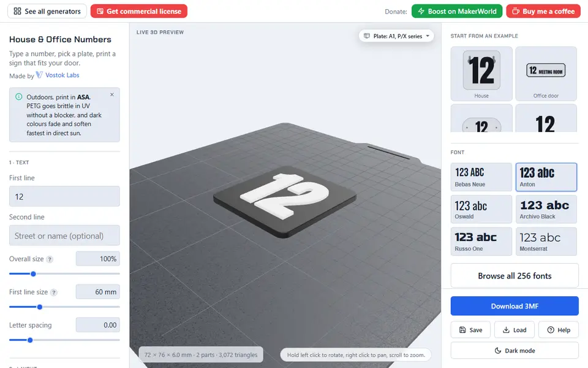Viewport: 588px width, 368px height.
Task: Choose the Office door example thumbnail
Action: [x=546, y=74]
